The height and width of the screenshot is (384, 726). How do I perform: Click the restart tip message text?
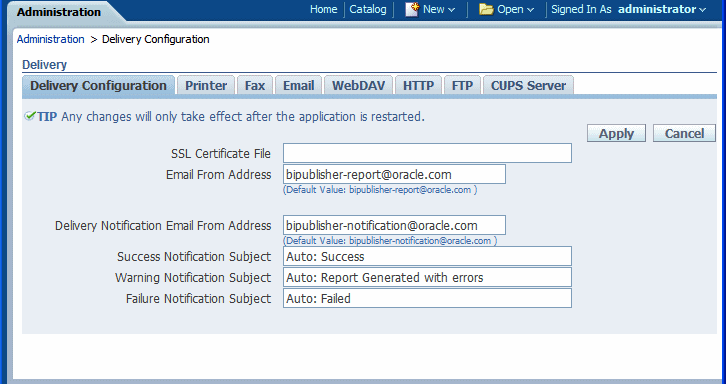tap(243, 117)
